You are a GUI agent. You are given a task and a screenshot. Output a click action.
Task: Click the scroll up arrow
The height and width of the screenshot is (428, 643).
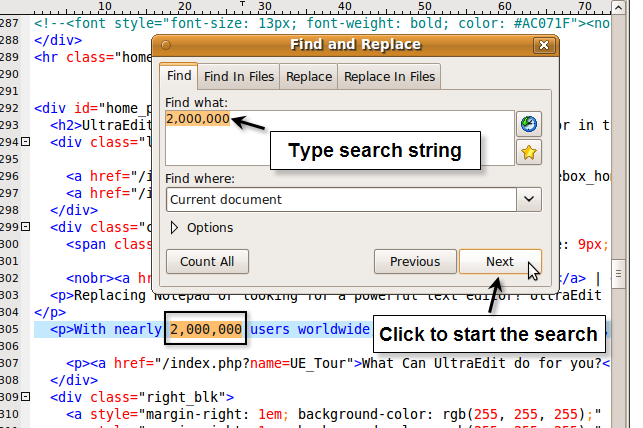click(618, 7)
